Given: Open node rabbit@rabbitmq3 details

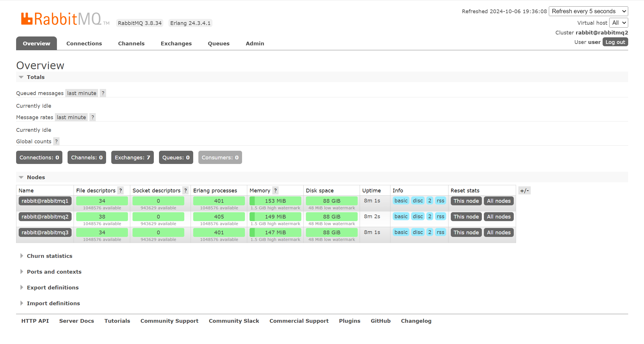Looking at the screenshot, I should pos(45,232).
